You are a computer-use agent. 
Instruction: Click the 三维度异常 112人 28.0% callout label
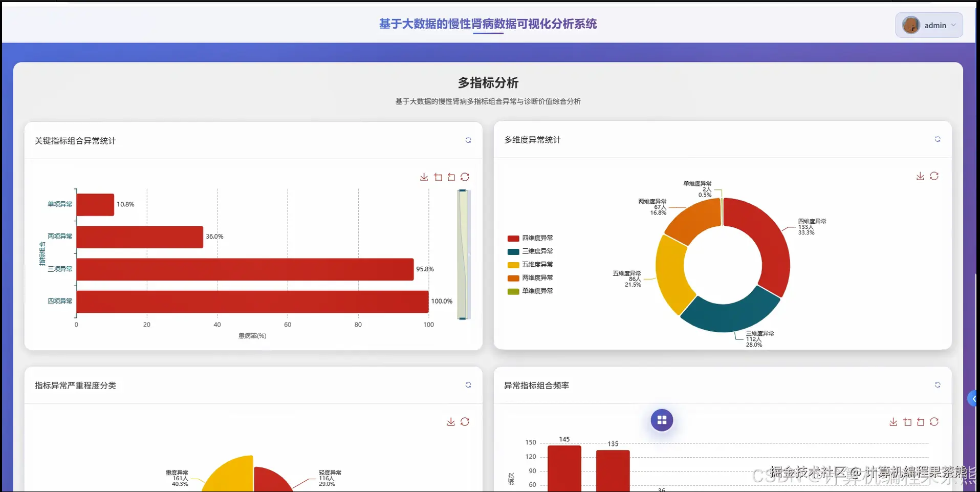(760, 339)
